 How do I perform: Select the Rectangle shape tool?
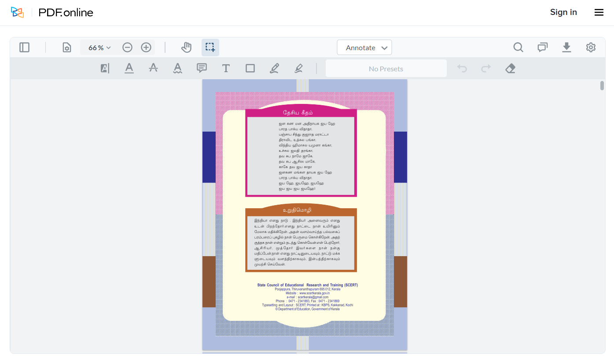(x=250, y=68)
